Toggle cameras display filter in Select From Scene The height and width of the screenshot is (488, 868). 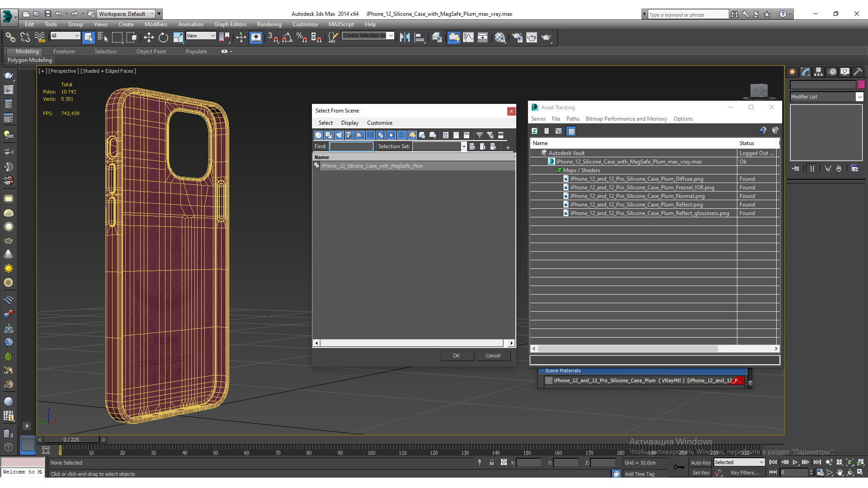pos(349,135)
